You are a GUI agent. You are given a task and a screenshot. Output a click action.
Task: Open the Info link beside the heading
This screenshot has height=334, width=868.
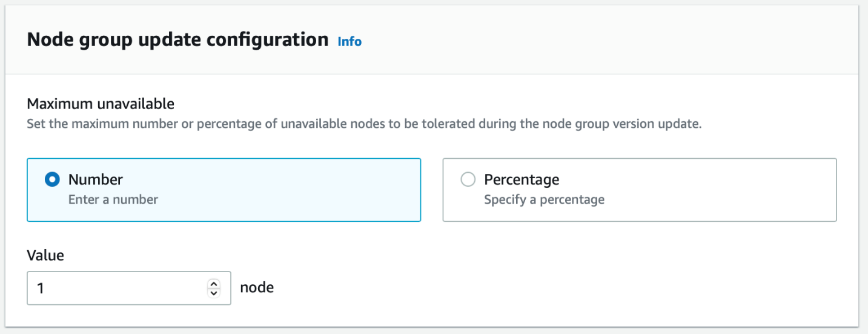[x=350, y=42]
